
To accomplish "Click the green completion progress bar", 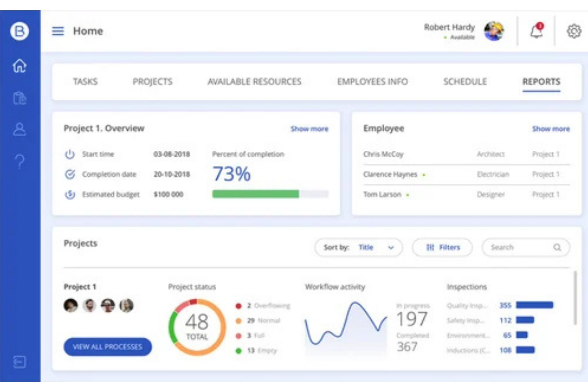I will click(255, 194).
